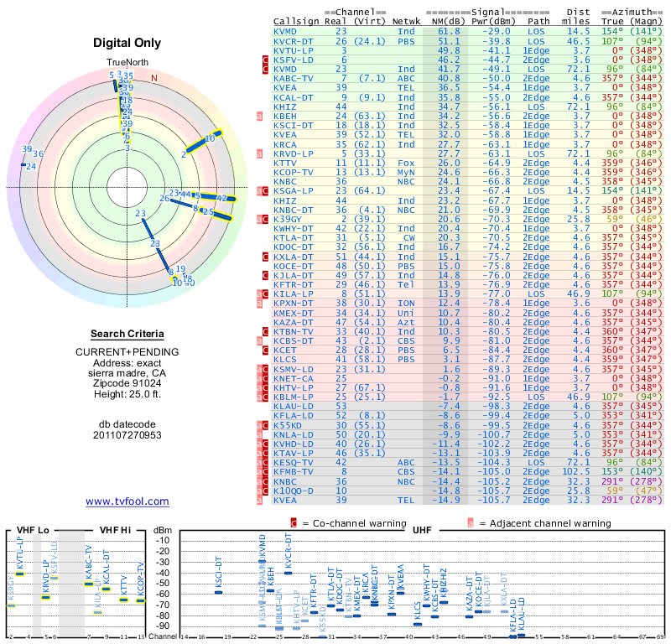Click the KVCR-DT callsign in table
This screenshot has width=671, height=644.
click(293, 41)
